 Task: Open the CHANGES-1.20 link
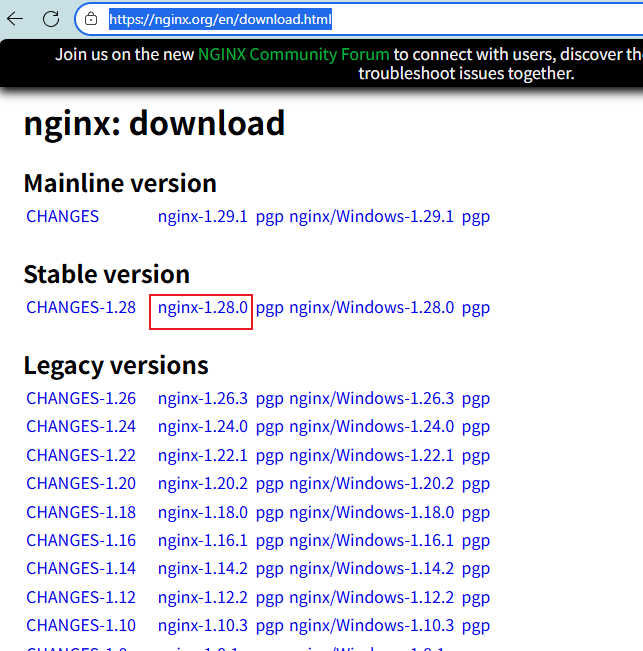tap(81, 483)
